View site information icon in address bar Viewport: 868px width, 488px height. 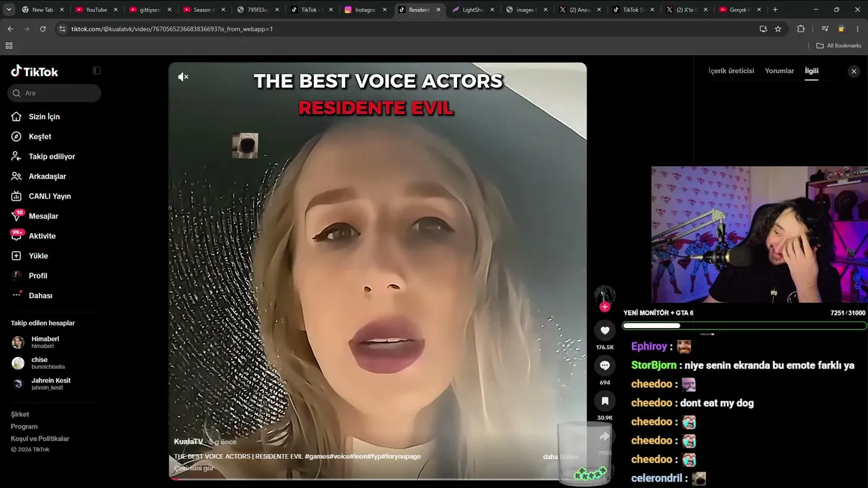[62, 28]
